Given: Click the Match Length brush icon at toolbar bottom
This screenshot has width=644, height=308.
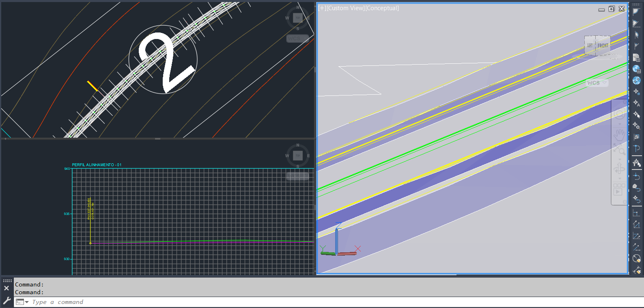Looking at the screenshot, I should (x=636, y=270).
